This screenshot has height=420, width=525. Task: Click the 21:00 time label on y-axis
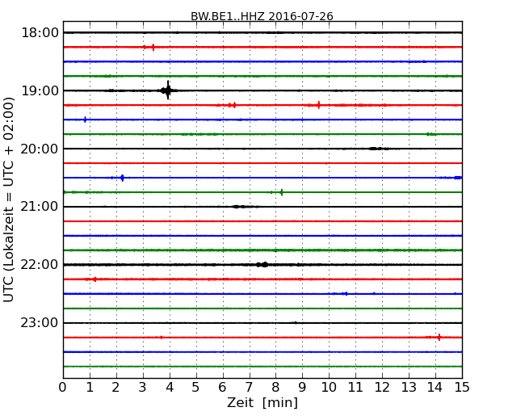pyautogui.click(x=40, y=207)
